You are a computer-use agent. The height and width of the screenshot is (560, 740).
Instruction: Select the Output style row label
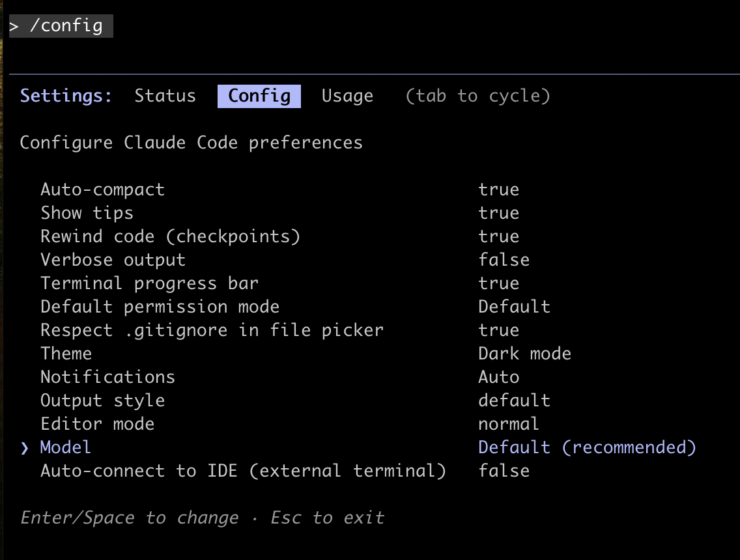tap(102, 400)
